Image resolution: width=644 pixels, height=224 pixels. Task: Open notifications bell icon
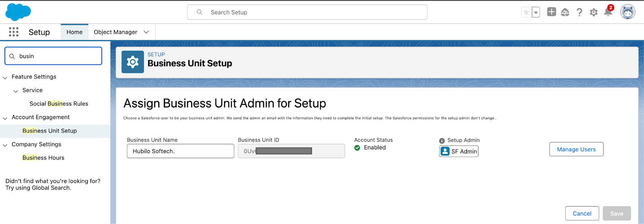(608, 12)
